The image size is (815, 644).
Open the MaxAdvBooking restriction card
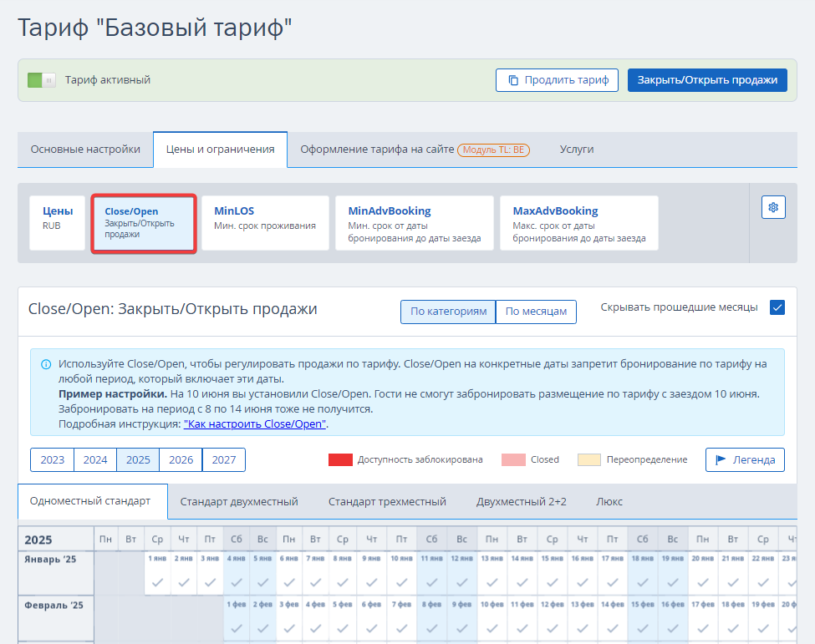(578, 223)
